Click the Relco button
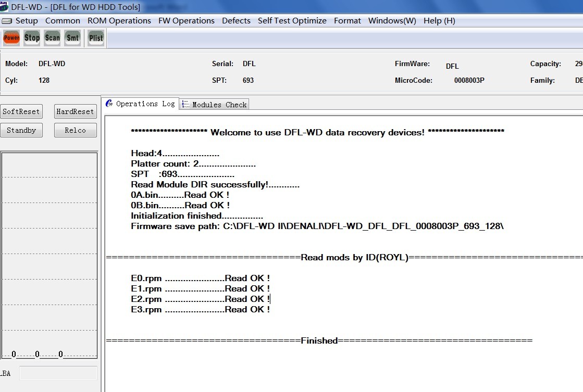 click(x=75, y=131)
